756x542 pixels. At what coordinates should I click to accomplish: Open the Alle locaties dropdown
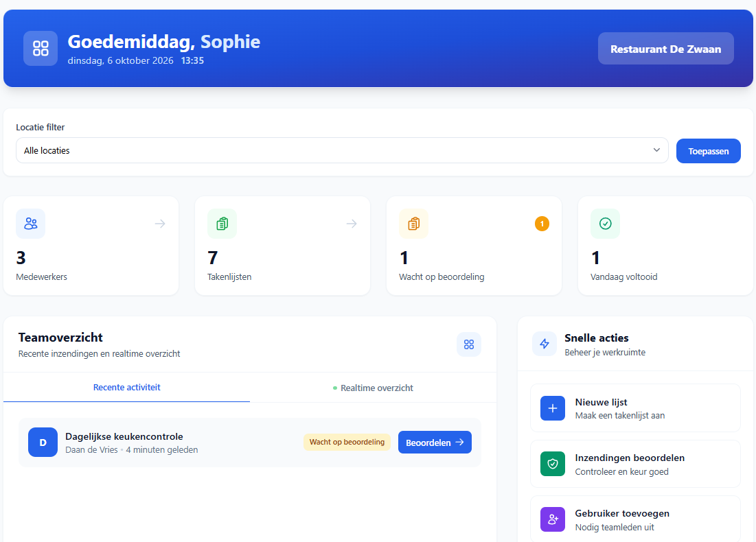coord(342,150)
